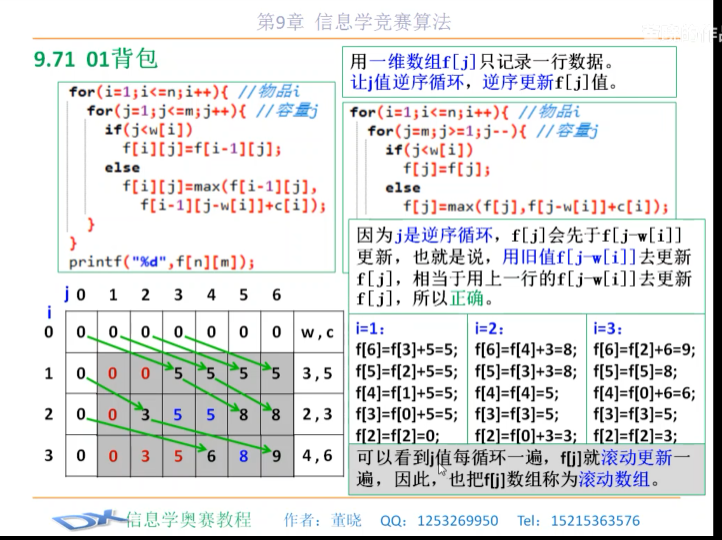Click the Tel number 15215363576

(x=595, y=521)
